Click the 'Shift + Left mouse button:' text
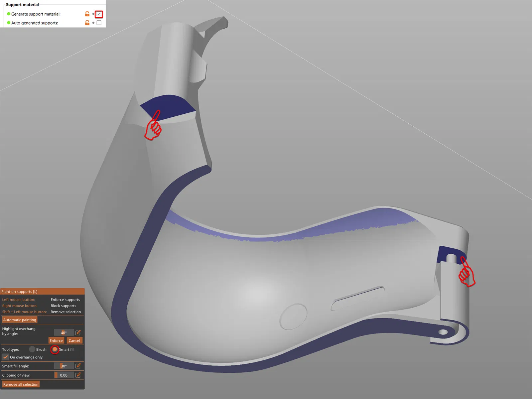Screen dimensions: 532x399 25,312
